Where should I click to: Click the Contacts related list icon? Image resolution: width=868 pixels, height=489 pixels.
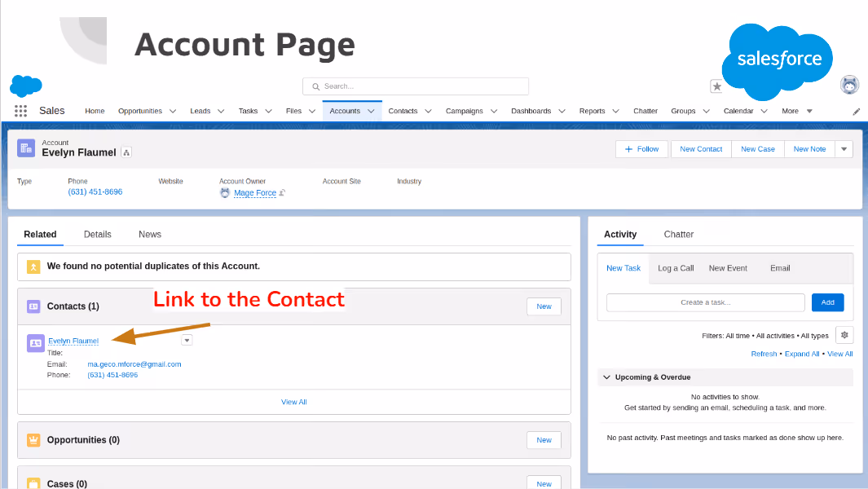(x=33, y=306)
